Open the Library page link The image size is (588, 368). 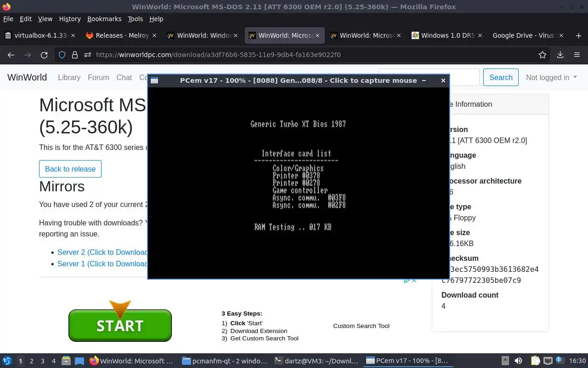69,77
